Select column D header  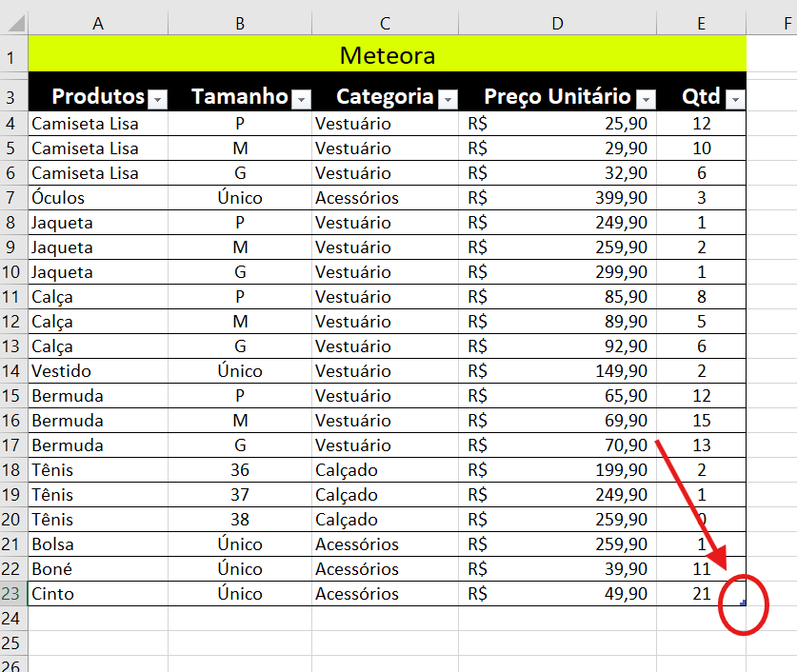[558, 24]
